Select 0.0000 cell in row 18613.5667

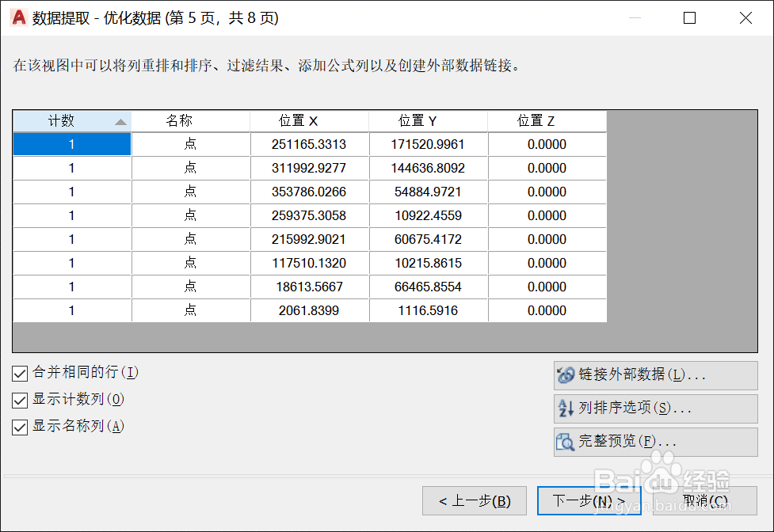(547, 287)
